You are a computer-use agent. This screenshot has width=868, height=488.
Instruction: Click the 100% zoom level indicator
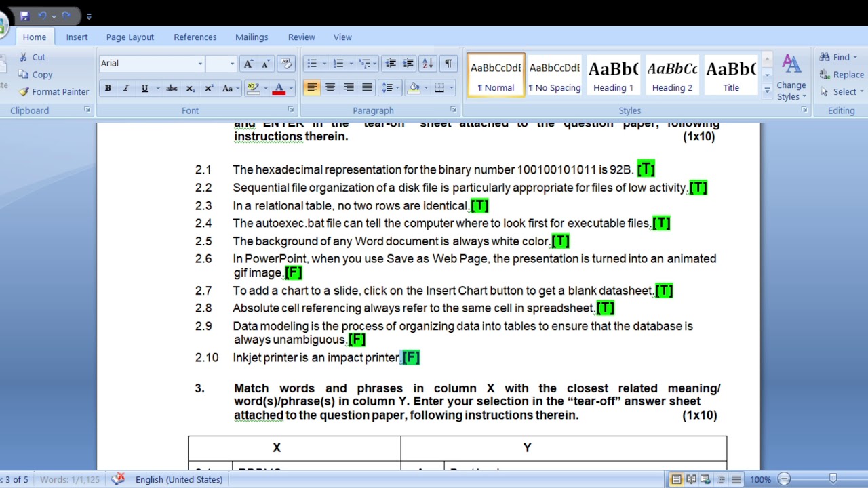click(760, 480)
